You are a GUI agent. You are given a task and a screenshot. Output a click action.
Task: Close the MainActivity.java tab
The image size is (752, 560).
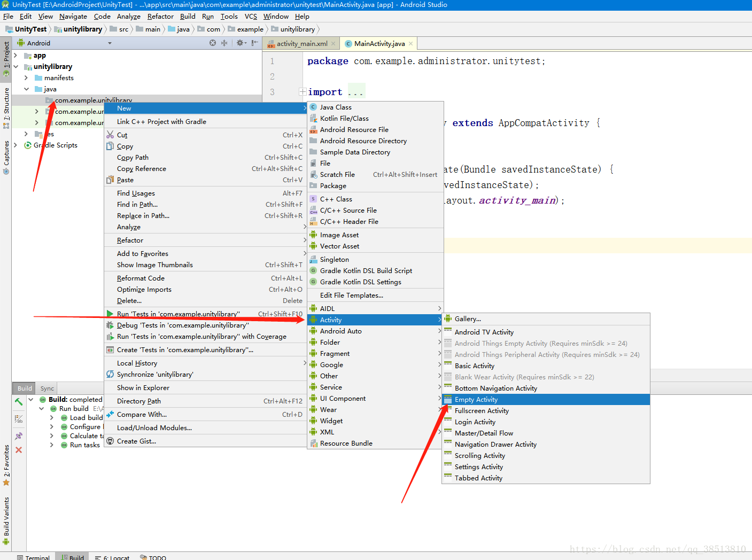pos(411,44)
